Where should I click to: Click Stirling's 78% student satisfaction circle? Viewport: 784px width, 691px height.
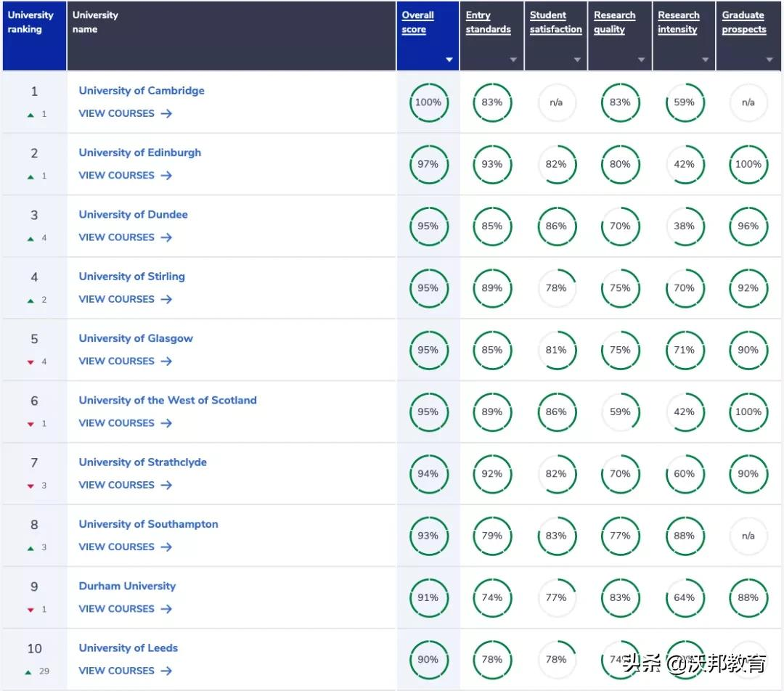click(x=556, y=288)
